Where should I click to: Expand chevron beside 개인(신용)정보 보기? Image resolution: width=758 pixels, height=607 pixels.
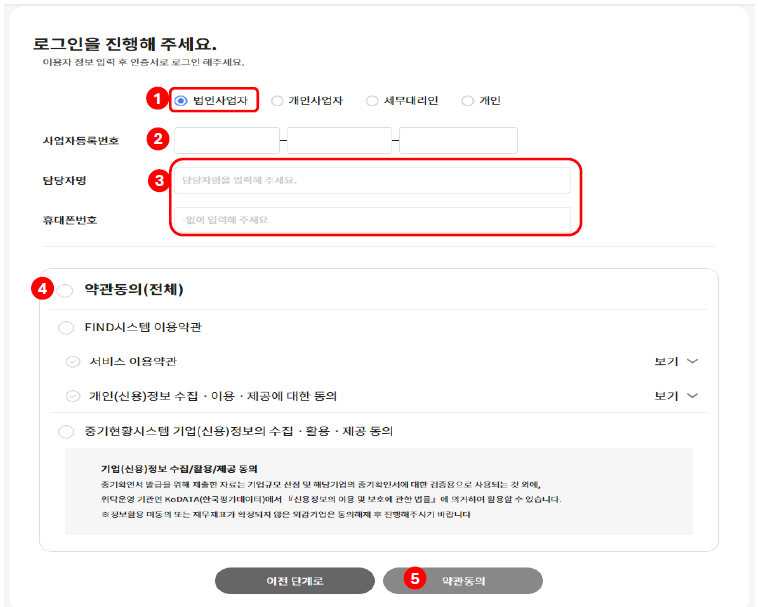tap(692, 396)
